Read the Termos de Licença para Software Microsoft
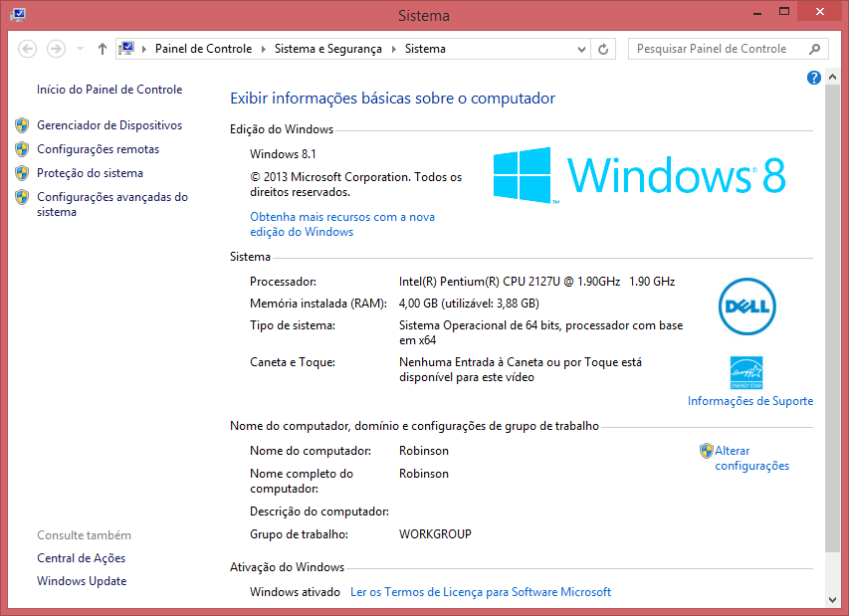 481,592
